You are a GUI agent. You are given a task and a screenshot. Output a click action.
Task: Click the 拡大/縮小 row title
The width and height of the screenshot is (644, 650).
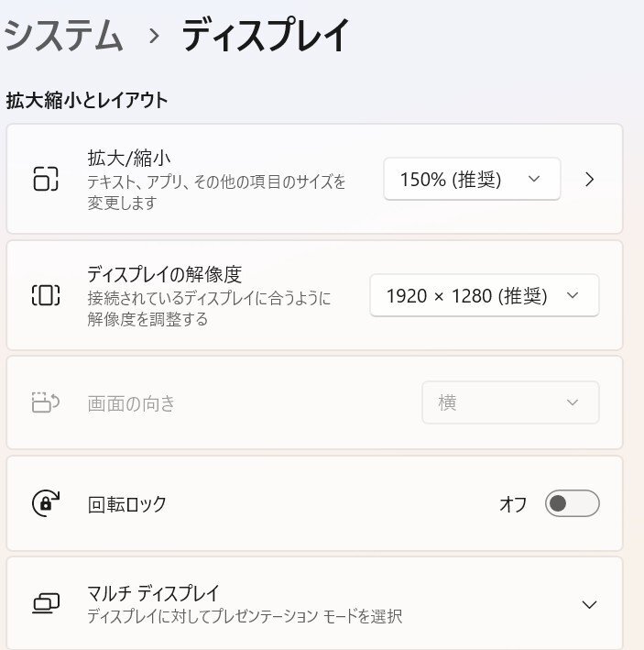129,159
